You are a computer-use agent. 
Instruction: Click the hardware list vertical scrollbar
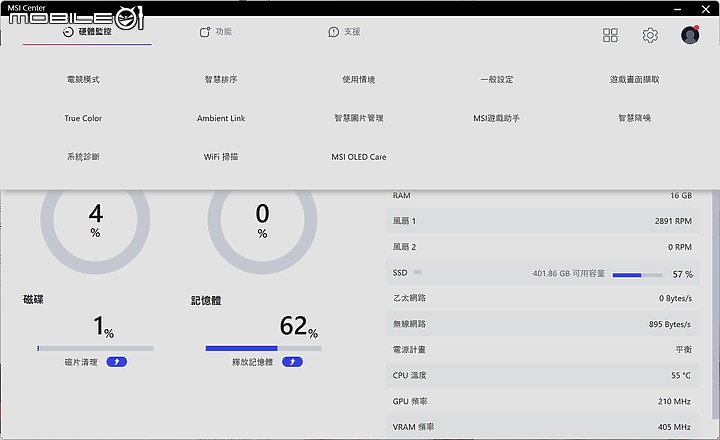pyautogui.click(x=714, y=305)
